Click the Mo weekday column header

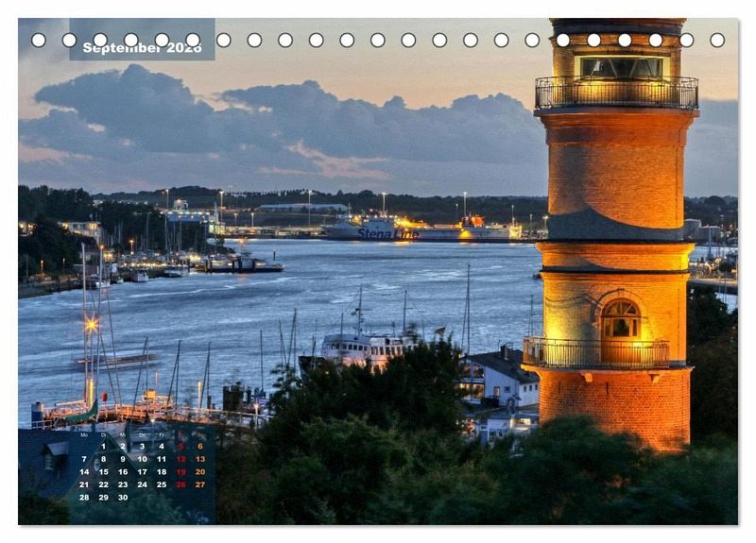point(84,435)
